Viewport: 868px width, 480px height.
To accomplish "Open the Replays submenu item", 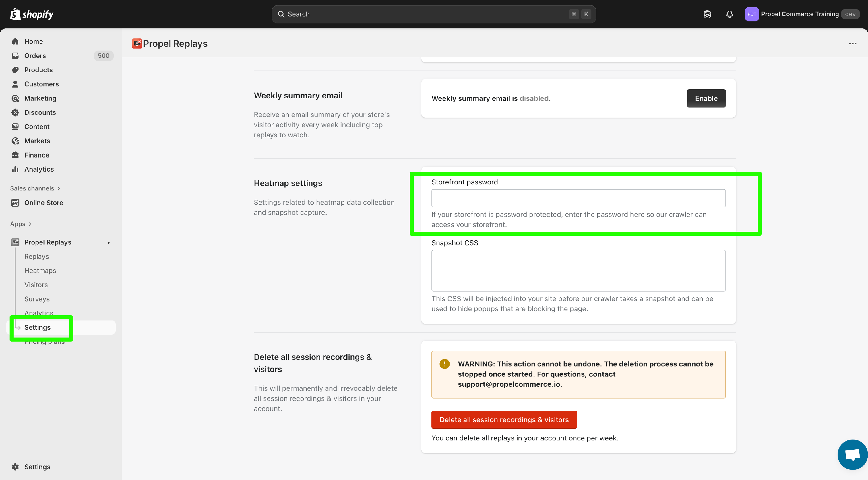I will pos(36,257).
